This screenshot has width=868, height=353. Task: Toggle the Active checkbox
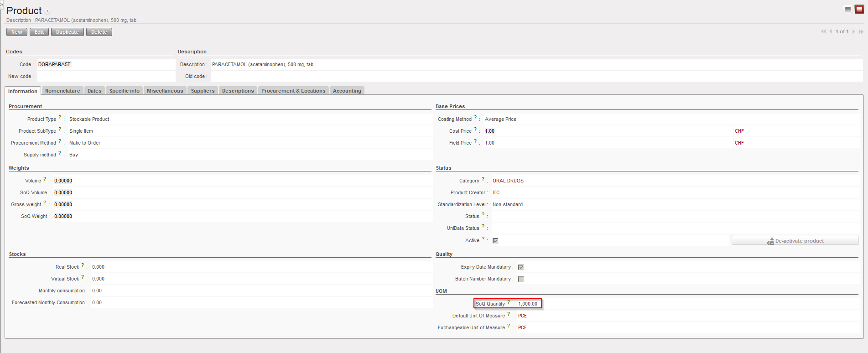pos(495,241)
